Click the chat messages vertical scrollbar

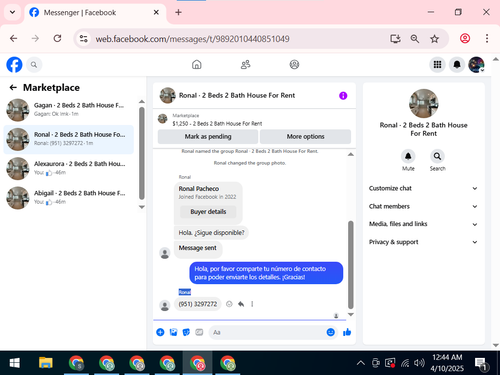351,264
